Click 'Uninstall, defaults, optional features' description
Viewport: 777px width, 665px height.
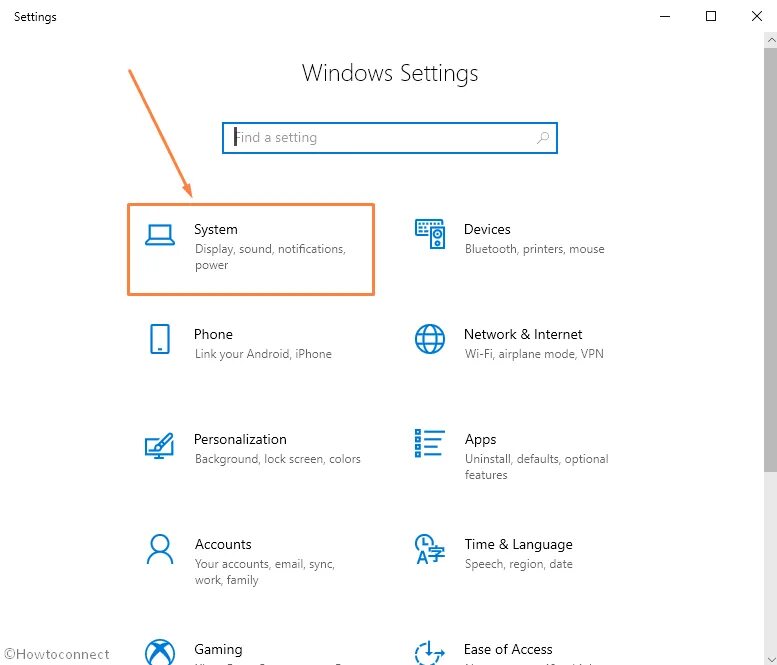536,467
